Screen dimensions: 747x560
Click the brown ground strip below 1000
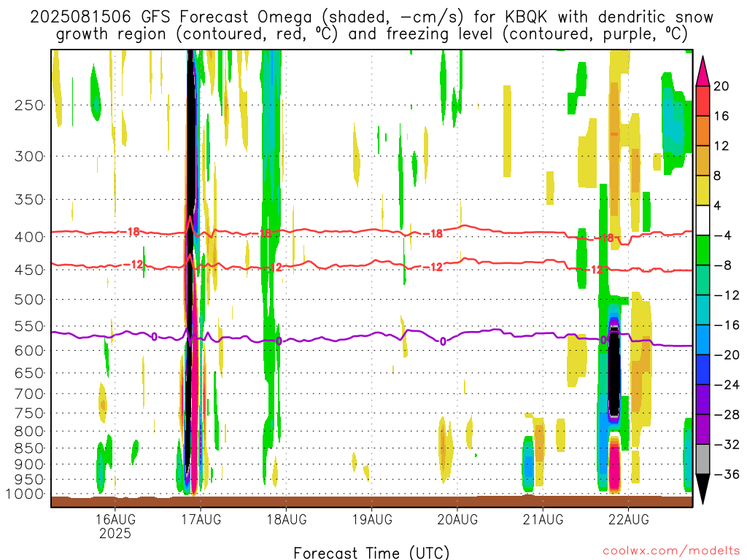[371, 502]
